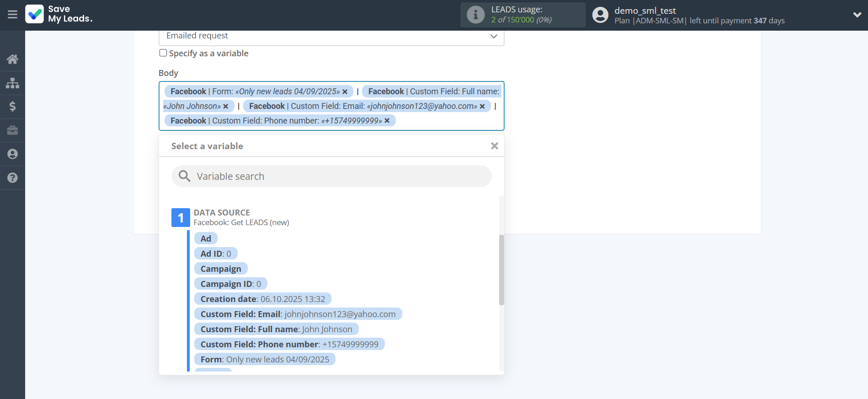
Task: Expand the Emailed request dropdown
Action: click(x=493, y=36)
